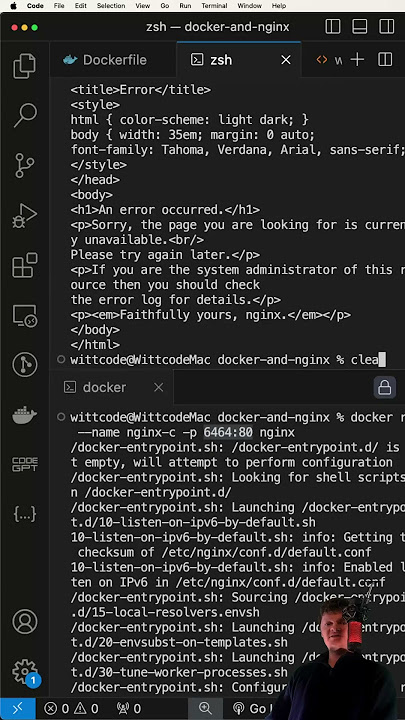This screenshot has height=720, width=405.
Task: Open the Extensions view icon
Action: (25, 265)
